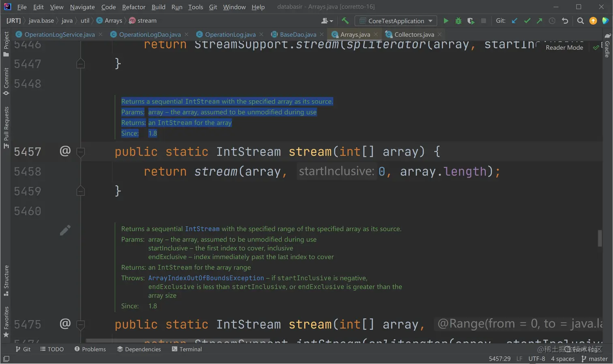
Task: Collapse the method fold marker on line 5475
Action: [81, 324]
